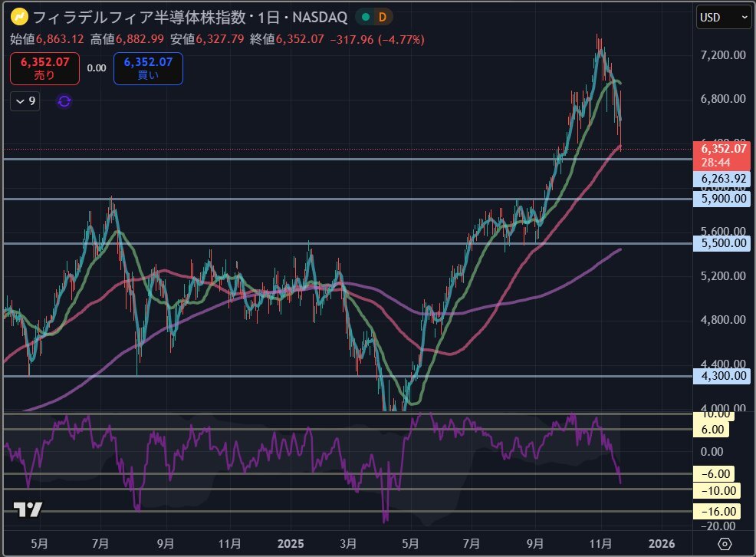The image size is (756, 557).
Task: Click the opening price 始値6,863.12
Action: pyautogui.click(x=47, y=39)
